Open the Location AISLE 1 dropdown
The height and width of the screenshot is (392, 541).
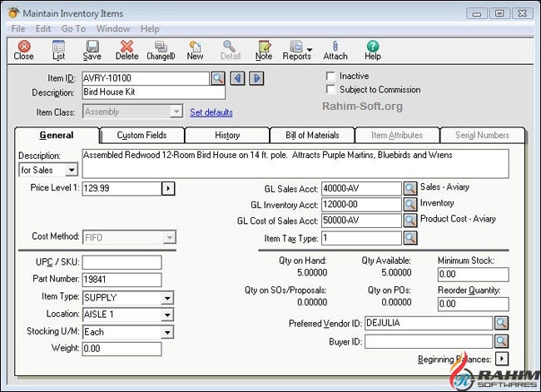tap(168, 315)
